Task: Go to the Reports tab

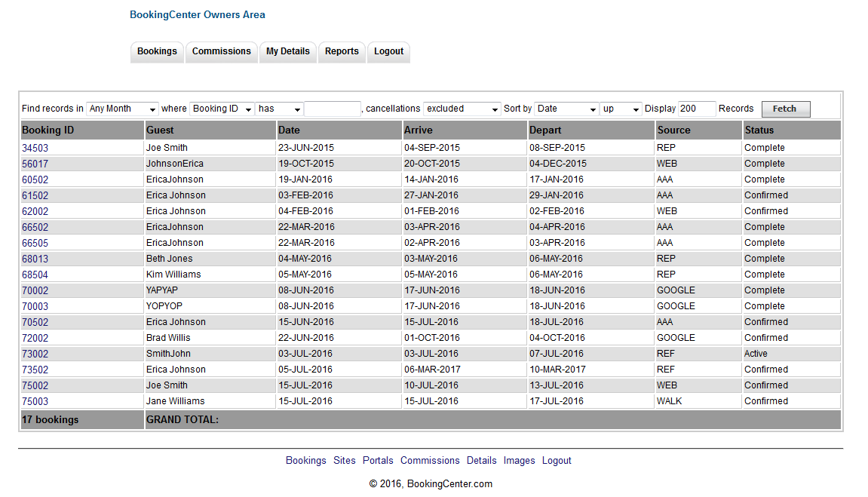Action: (342, 51)
